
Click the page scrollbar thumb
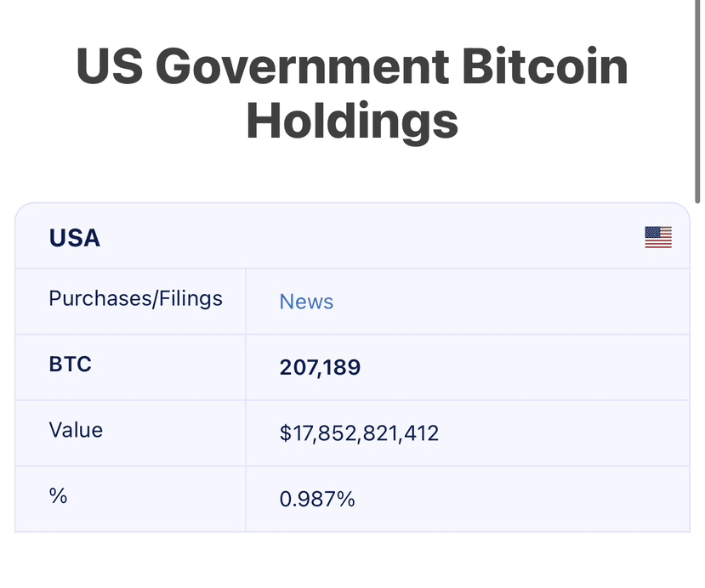coord(698,102)
